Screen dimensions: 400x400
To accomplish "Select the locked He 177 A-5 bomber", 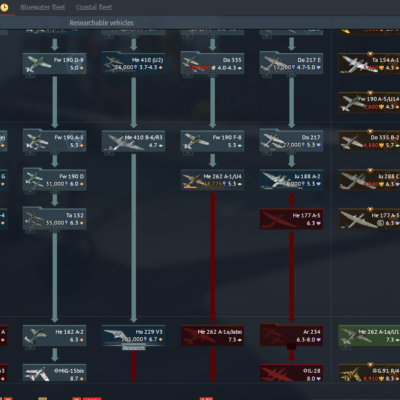I will coord(291,219).
